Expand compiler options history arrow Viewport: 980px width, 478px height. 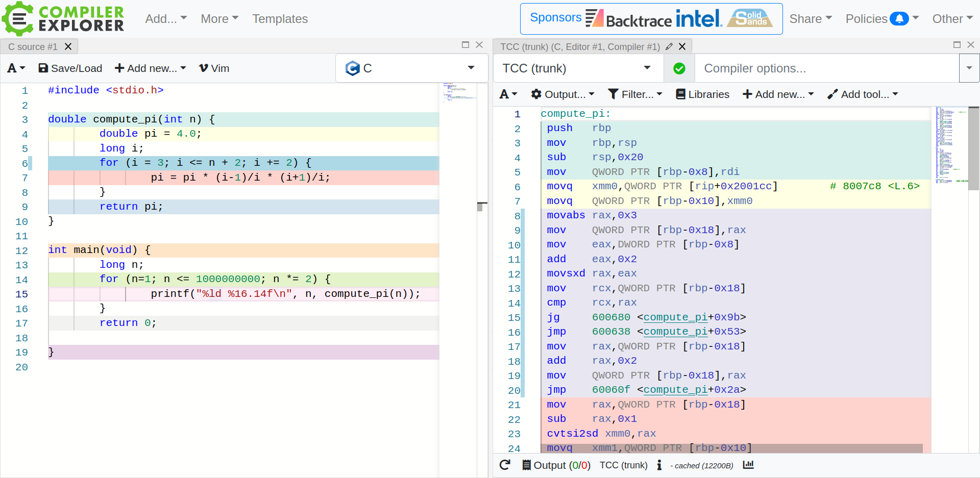(969, 68)
